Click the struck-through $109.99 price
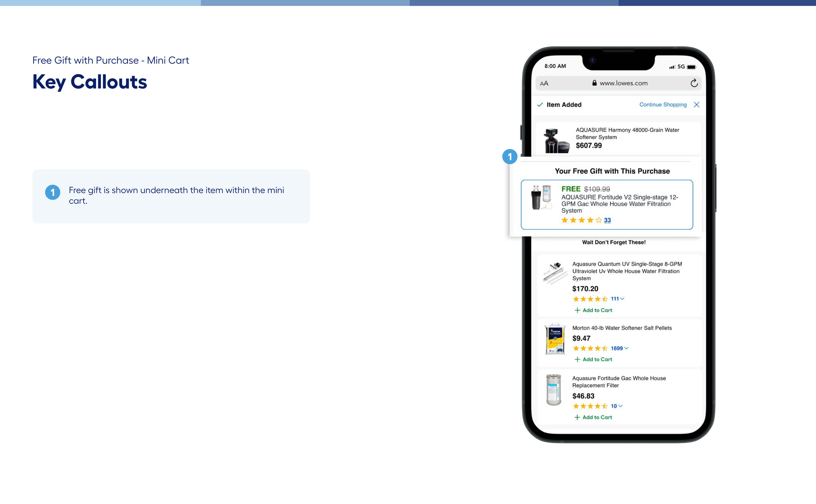Screen dimensions: 816x504 click(x=597, y=189)
